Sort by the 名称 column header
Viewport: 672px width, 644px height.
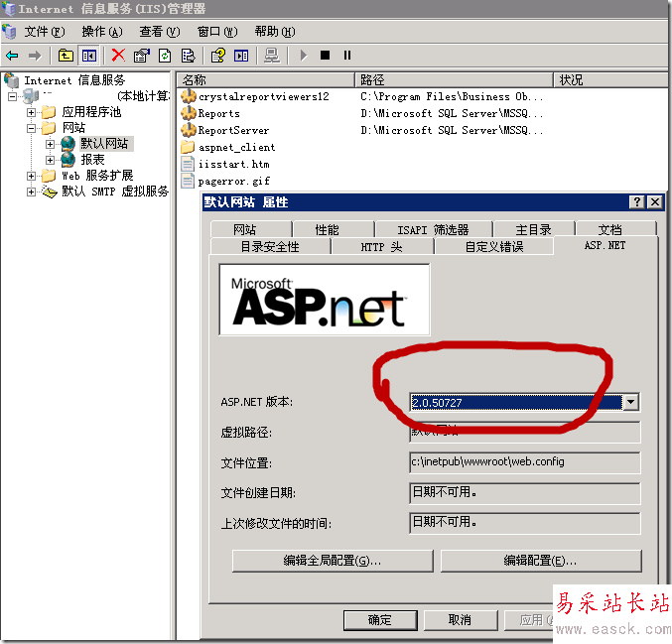tap(266, 80)
